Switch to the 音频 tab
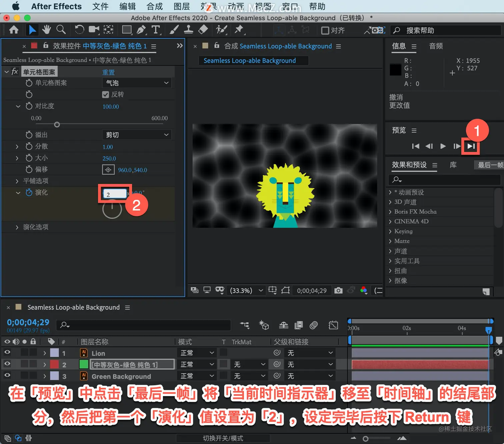Viewport: 504px width, 444px height. [436, 46]
